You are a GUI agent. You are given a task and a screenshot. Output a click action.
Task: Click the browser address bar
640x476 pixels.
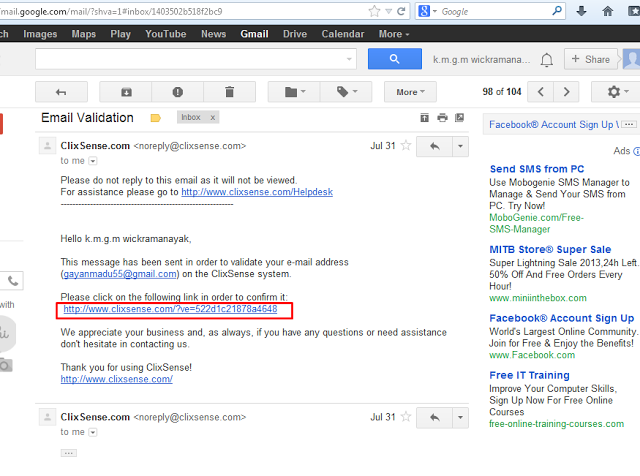[x=182, y=11]
